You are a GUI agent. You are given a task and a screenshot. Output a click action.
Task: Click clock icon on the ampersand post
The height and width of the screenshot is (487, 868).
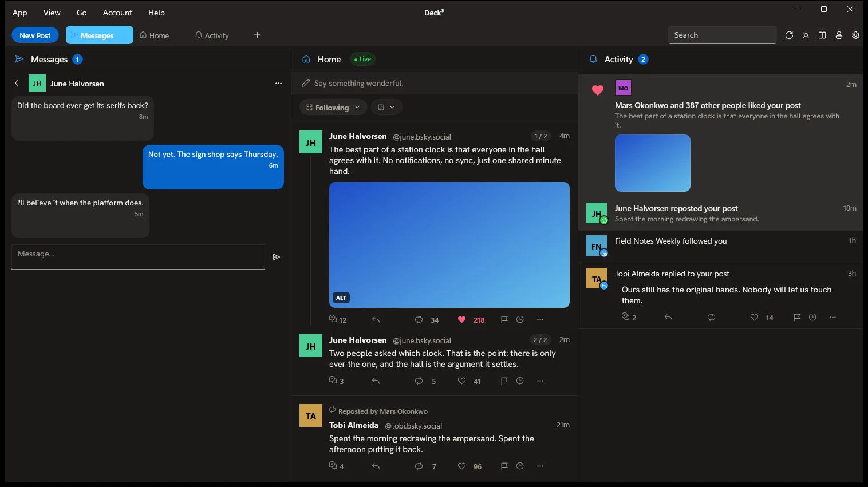(520, 466)
